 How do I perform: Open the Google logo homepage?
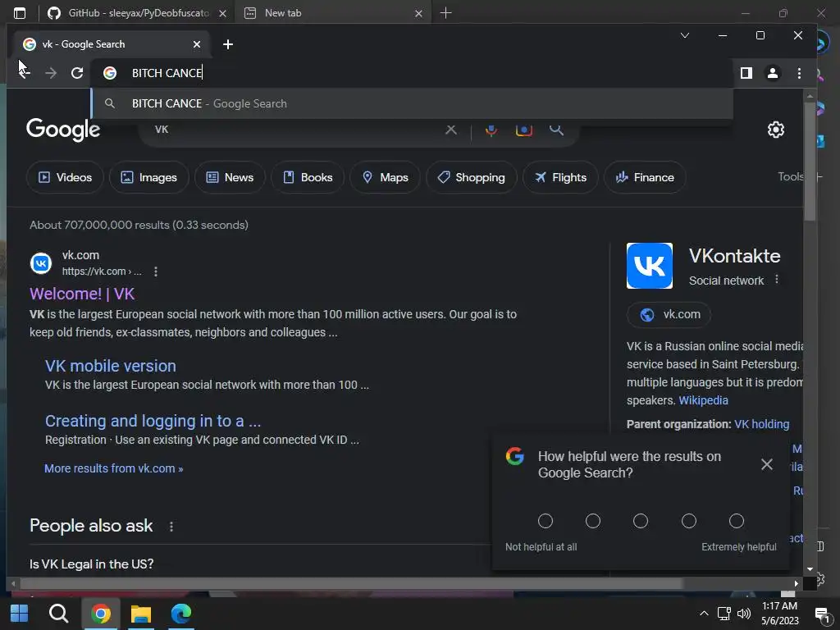point(63,129)
